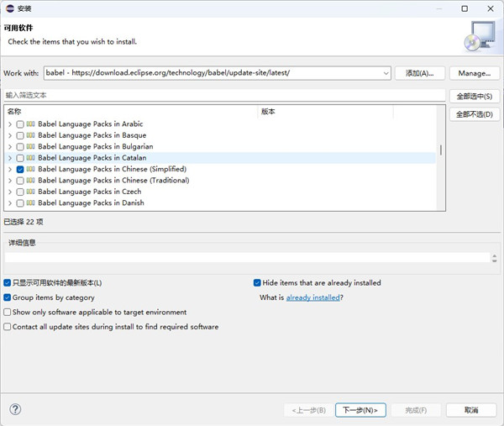The width and height of the screenshot is (504, 426).
Task: Toggle Group items by category checkbox
Action: point(7,297)
